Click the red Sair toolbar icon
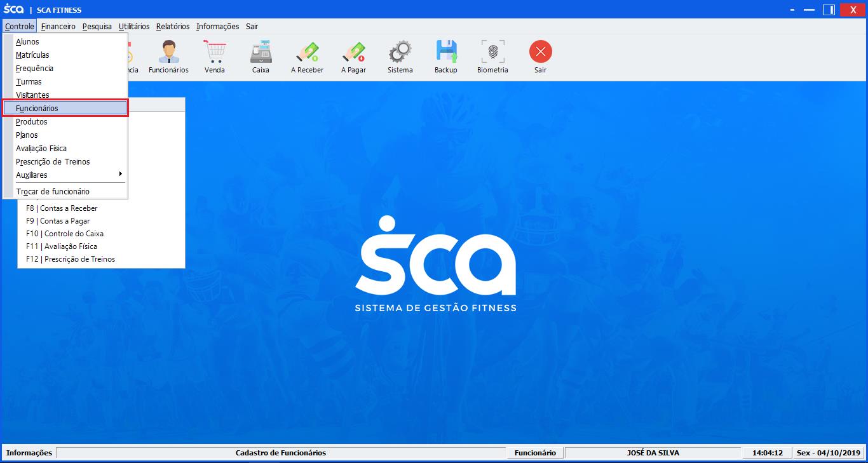 click(541, 57)
